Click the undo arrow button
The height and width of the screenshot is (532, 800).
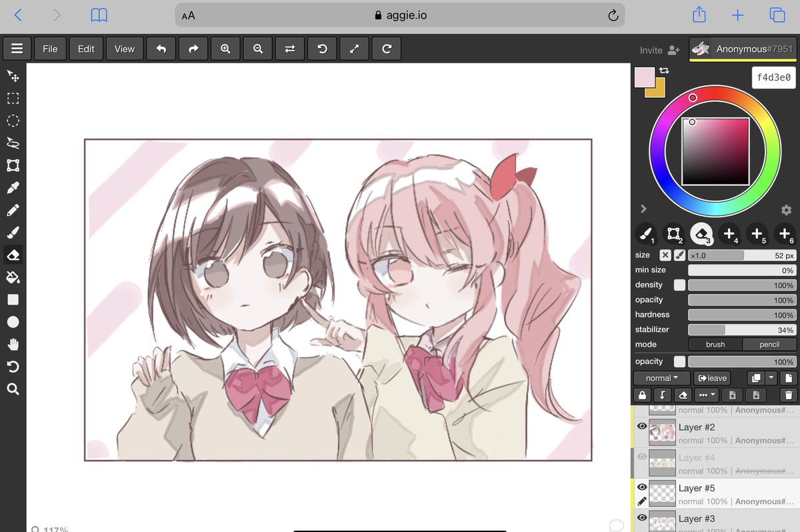161,49
